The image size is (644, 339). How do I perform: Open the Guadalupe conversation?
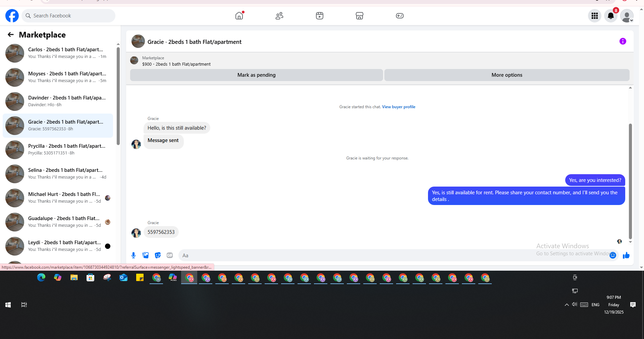(58, 222)
